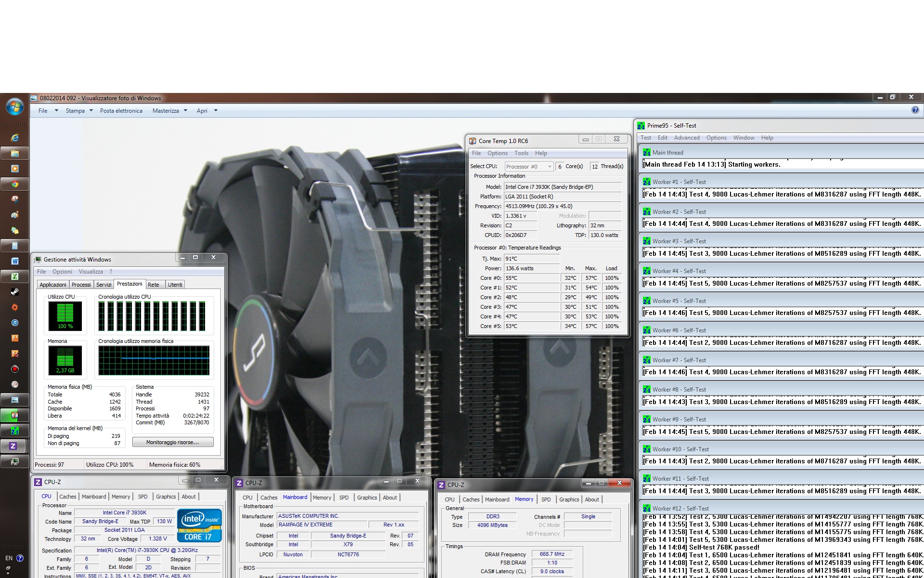
Task: Switch to the Processi tab in Task Manager
Action: [81, 284]
